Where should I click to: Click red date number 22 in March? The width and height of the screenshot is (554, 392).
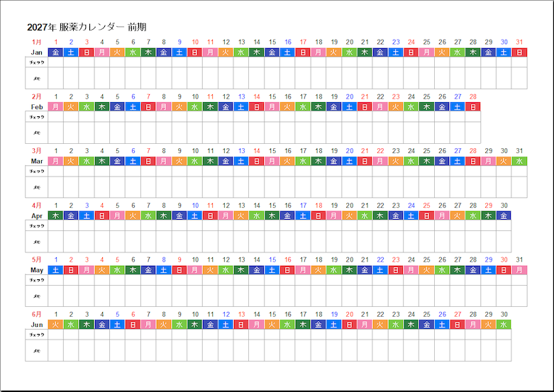click(380, 151)
